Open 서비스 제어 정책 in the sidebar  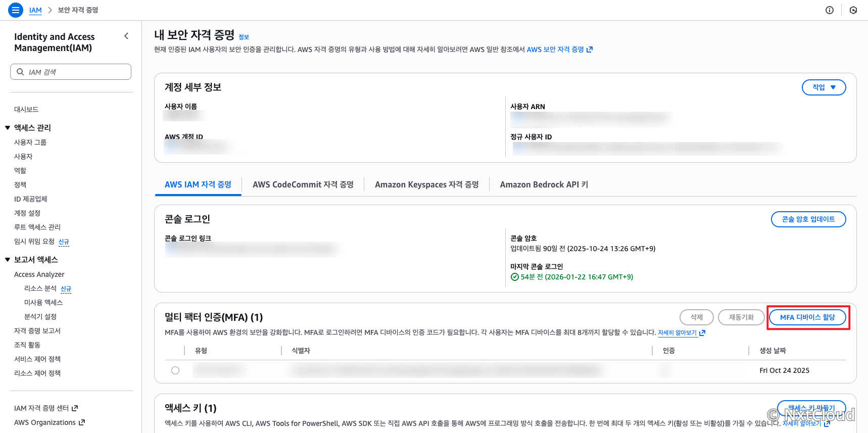click(37, 359)
